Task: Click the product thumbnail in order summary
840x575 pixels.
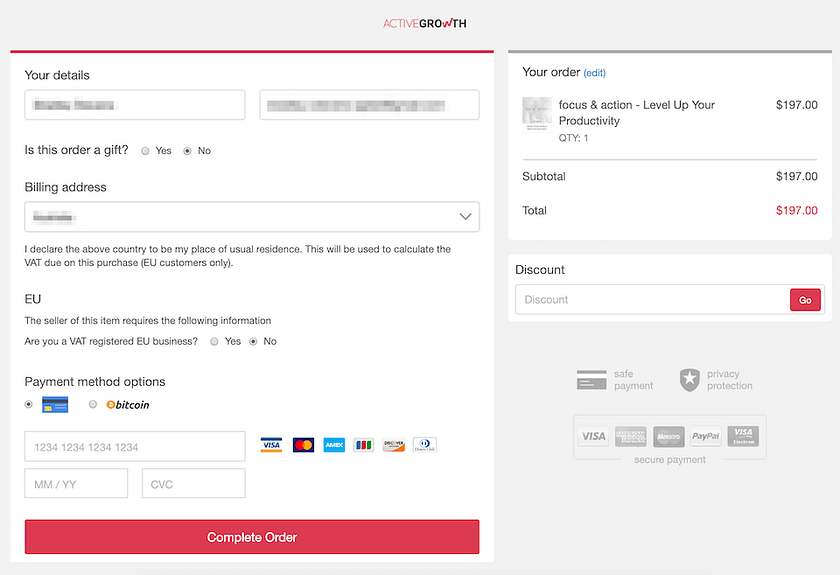Action: [537, 112]
